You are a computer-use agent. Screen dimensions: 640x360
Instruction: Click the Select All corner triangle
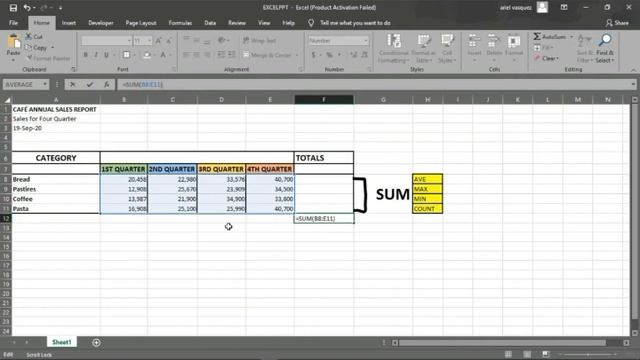coord(6,100)
